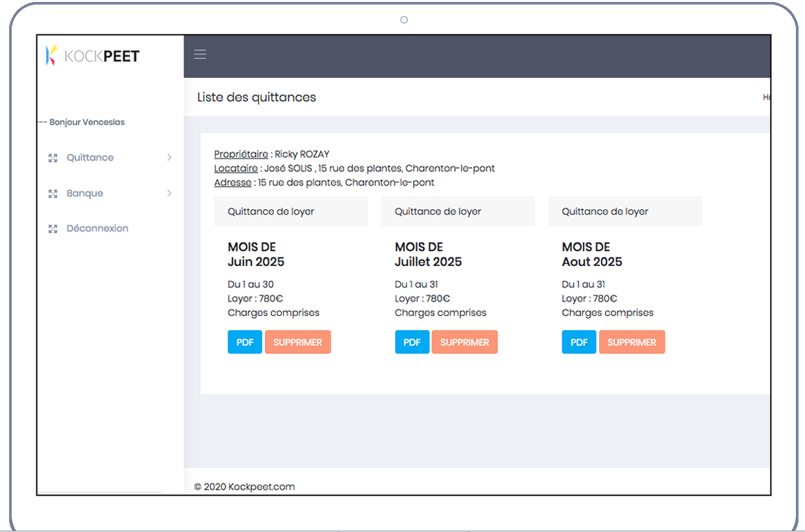Click 'Loyer : 780€' in Juin 2025 card
The image size is (805, 532).
click(255, 298)
